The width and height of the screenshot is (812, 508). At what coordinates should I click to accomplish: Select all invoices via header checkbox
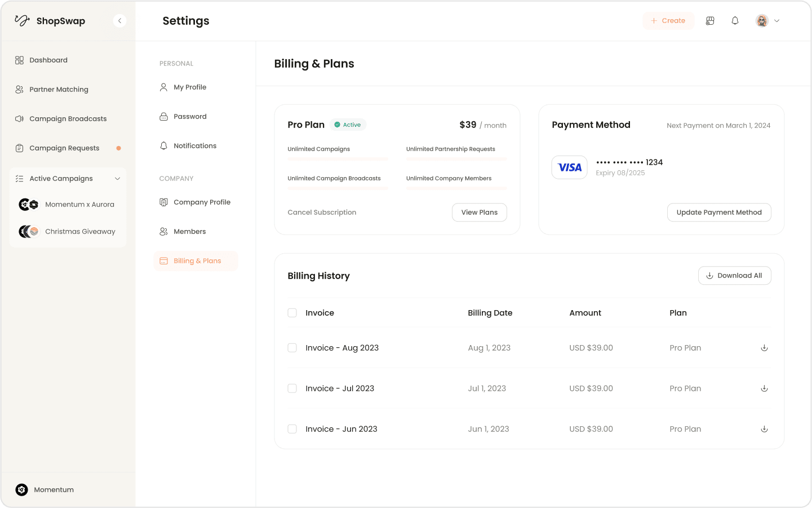click(x=292, y=312)
